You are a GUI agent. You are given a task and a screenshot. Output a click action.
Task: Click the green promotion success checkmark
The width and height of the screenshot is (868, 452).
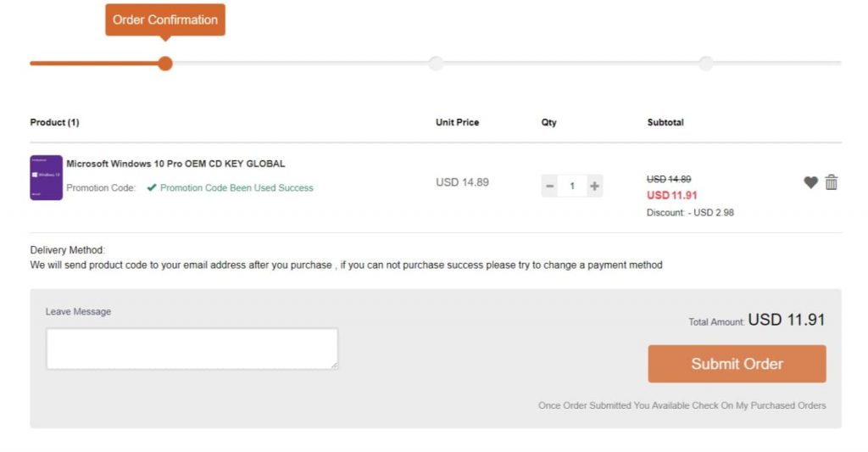tap(152, 187)
